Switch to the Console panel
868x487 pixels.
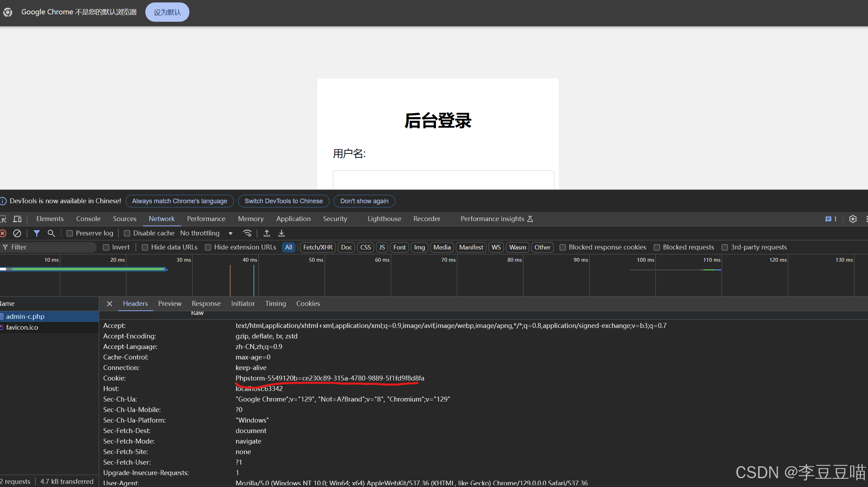coord(88,219)
